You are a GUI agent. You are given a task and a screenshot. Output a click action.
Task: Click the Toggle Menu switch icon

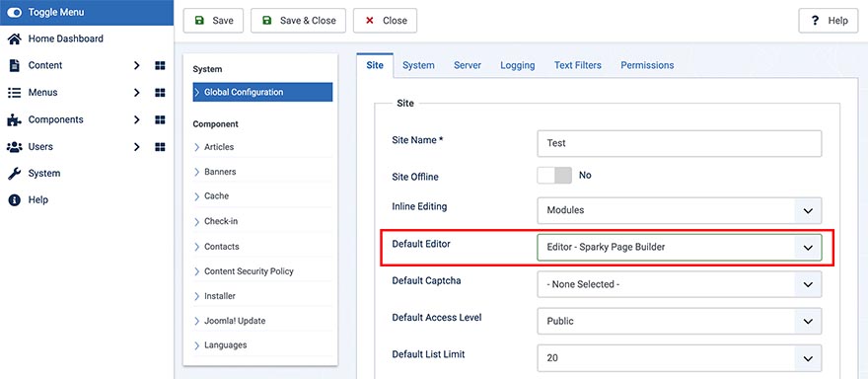pos(15,12)
